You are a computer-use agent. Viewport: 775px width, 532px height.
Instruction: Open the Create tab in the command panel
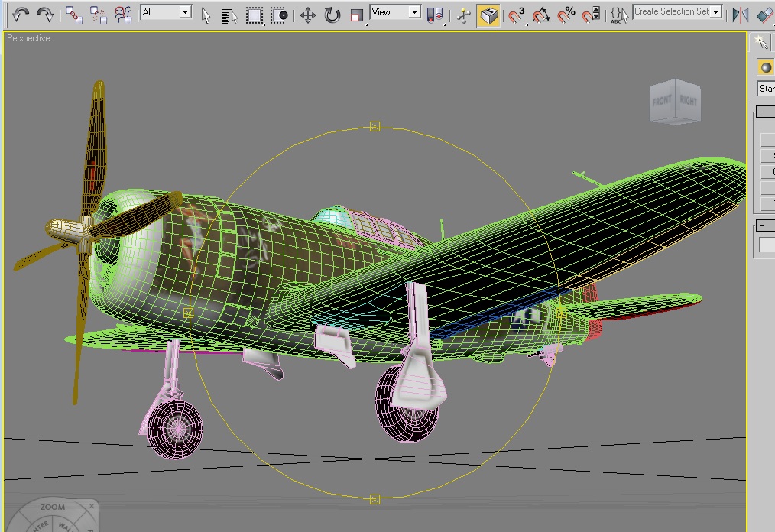click(x=762, y=43)
